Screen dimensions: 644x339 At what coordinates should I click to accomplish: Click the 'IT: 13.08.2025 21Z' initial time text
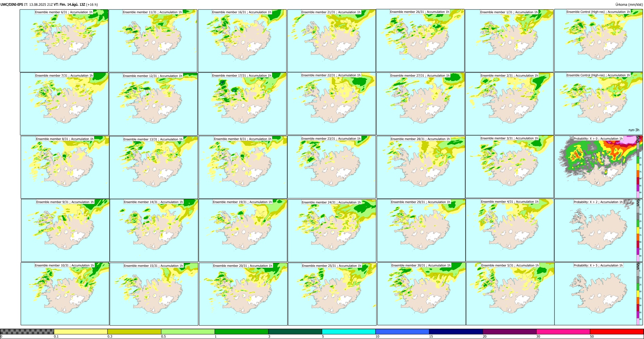(x=39, y=4)
